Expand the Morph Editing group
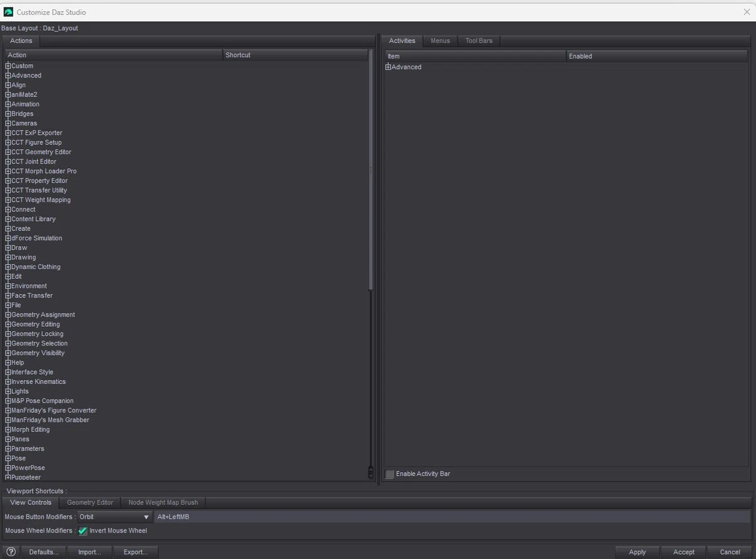The height and width of the screenshot is (559, 756). click(8, 429)
